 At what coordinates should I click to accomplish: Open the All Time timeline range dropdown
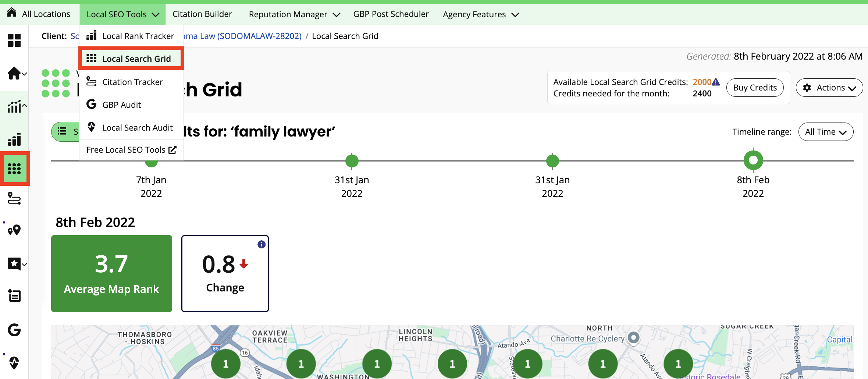pos(826,132)
